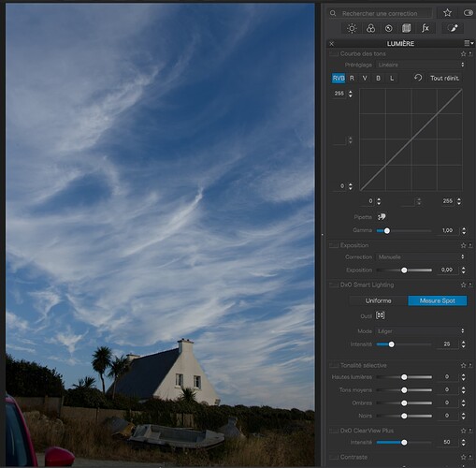Screen dimensions: 476x468
Task: Open the local adjustments brush icon
Action: 453,28
